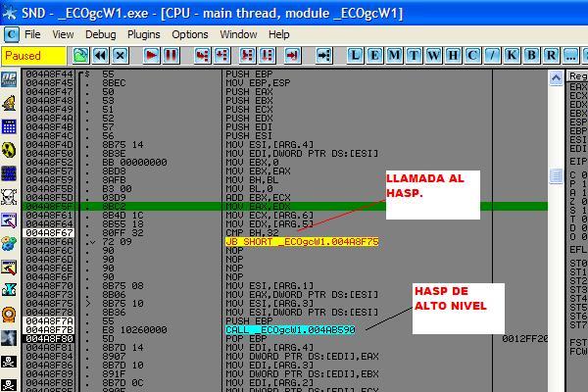Viewport: 588px width, 392px height.
Task: Click the blue C CPU window menu icon
Action: pos(11,35)
